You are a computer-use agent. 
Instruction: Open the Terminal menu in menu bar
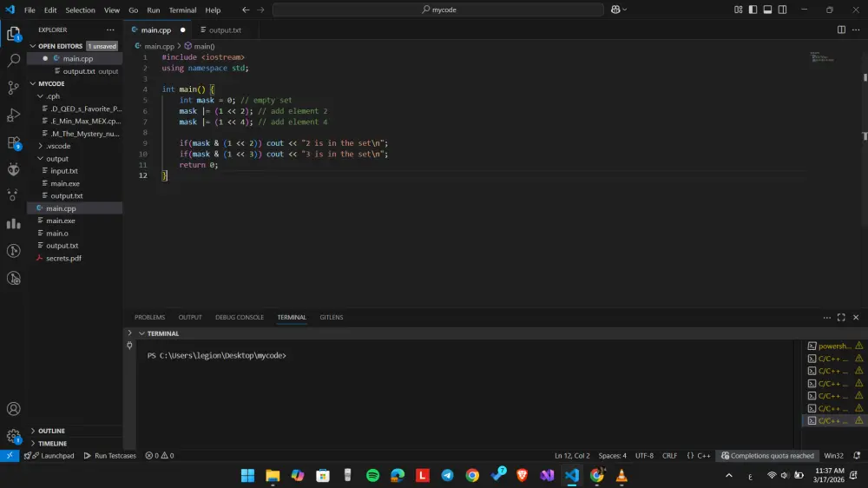click(x=182, y=10)
